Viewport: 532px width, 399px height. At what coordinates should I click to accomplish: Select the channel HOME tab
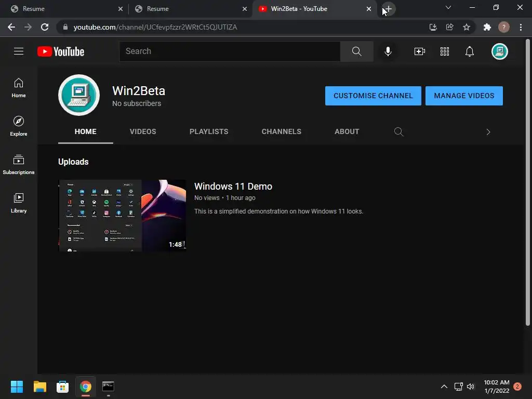tap(86, 131)
